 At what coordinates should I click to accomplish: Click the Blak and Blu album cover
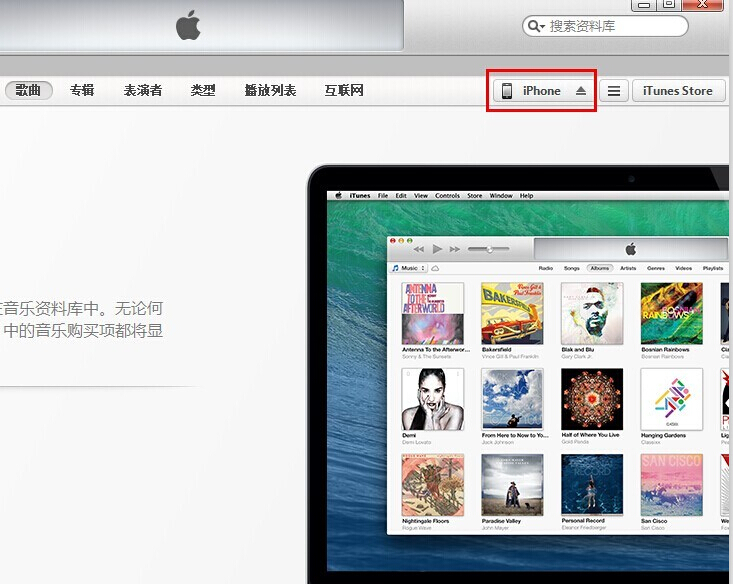coord(592,313)
